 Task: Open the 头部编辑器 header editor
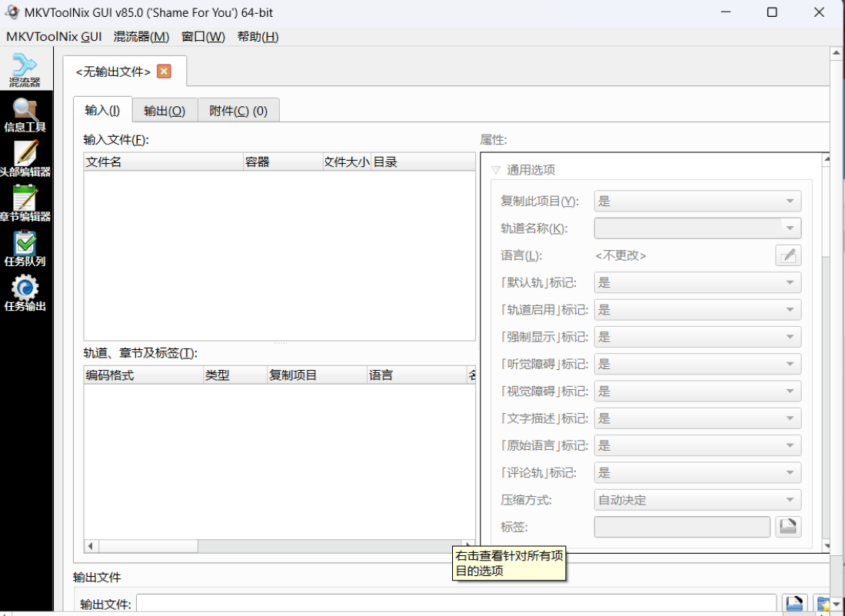click(x=25, y=159)
